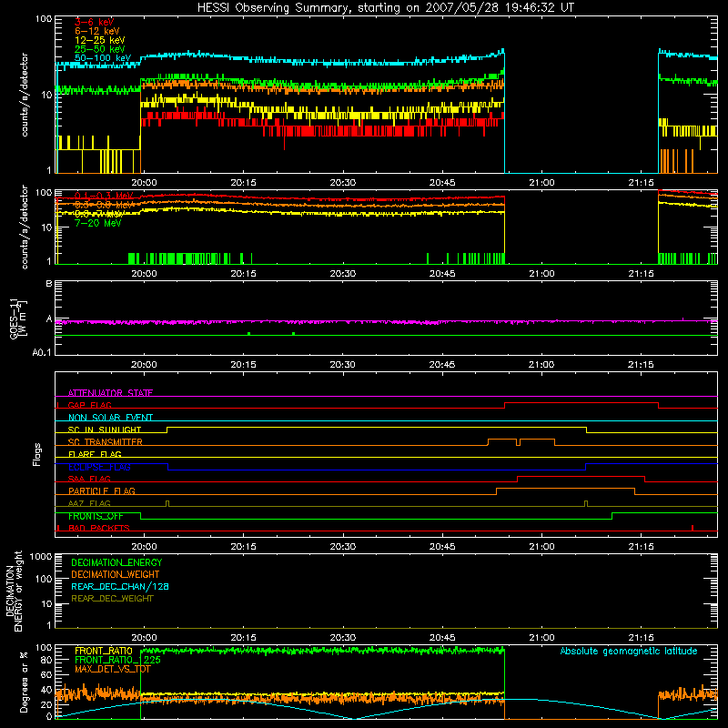Select the green FRONTS_OFF label

[96, 516]
